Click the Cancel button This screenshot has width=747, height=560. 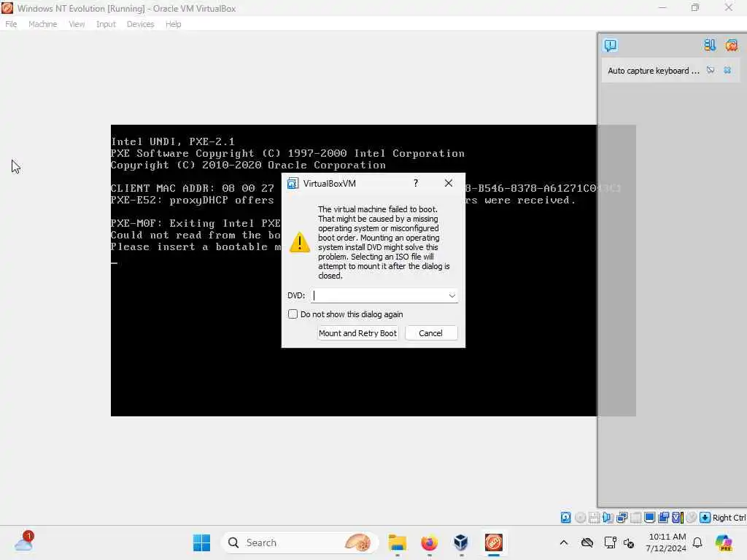coord(430,333)
